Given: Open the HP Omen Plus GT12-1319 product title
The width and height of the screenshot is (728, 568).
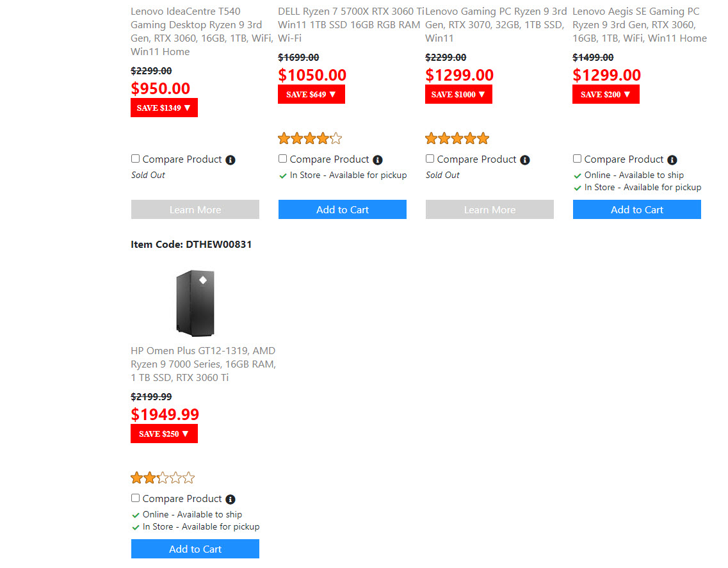Looking at the screenshot, I should coord(202,364).
